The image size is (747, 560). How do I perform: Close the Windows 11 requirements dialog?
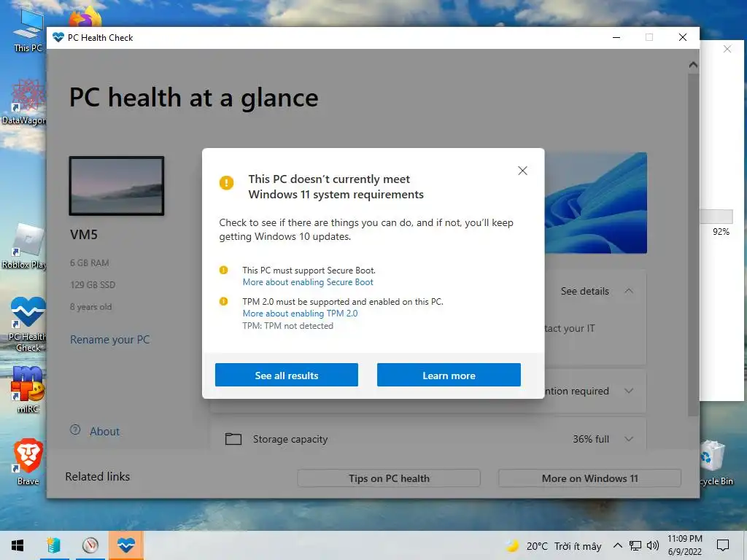[522, 171]
